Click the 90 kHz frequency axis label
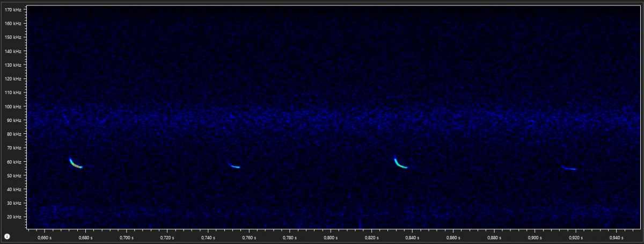The height and width of the screenshot is (244, 644). (13, 120)
